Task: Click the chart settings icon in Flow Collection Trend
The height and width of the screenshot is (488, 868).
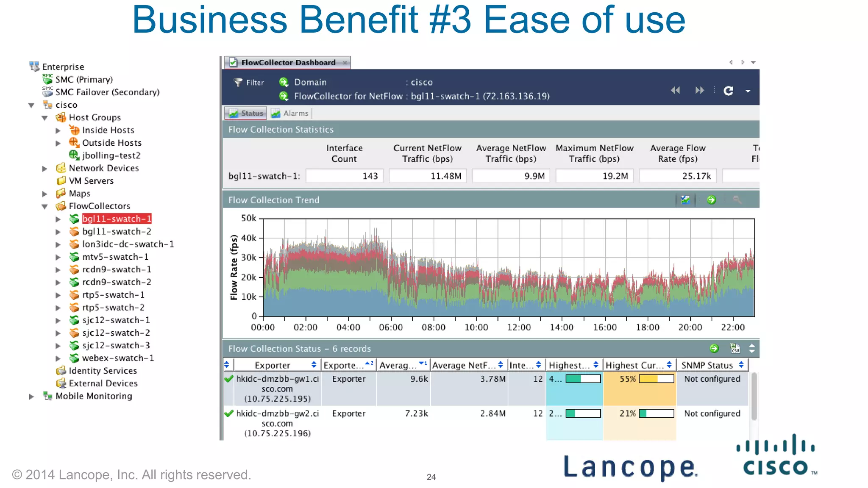Action: pos(685,200)
